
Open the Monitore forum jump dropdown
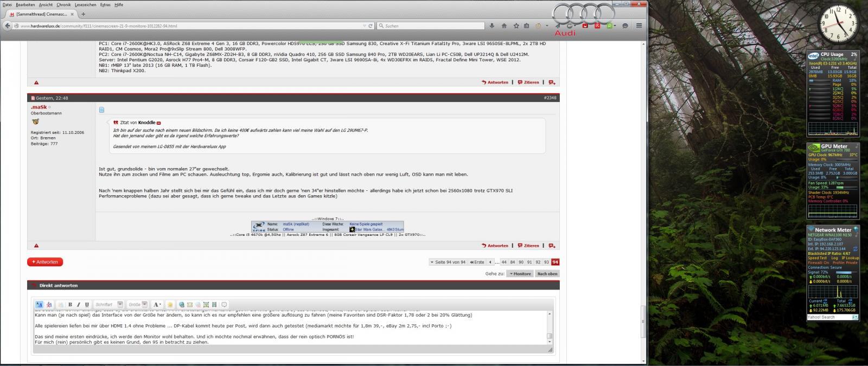coord(520,274)
